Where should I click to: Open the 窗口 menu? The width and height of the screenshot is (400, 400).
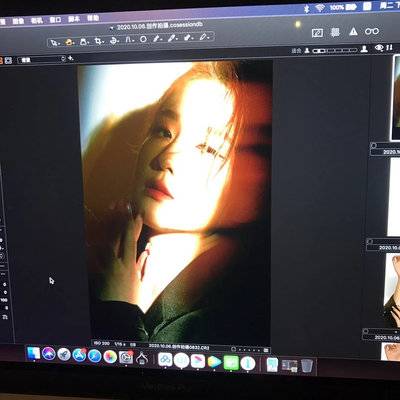55,20
